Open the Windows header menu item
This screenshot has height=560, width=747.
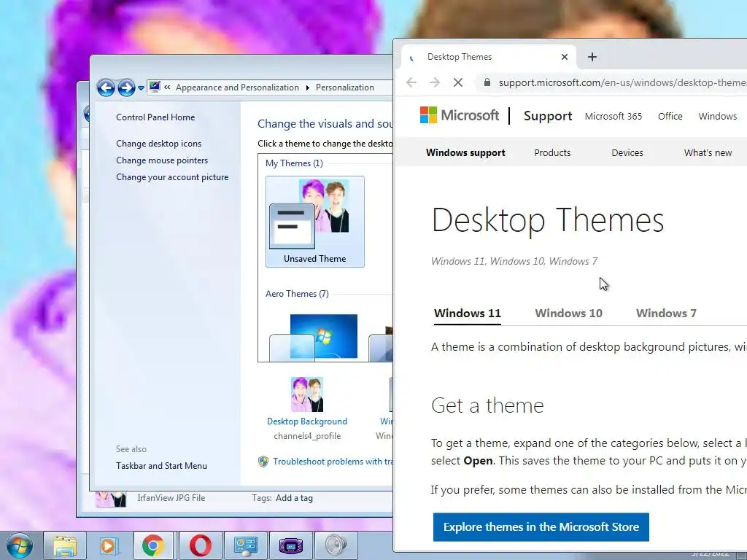[x=718, y=116]
